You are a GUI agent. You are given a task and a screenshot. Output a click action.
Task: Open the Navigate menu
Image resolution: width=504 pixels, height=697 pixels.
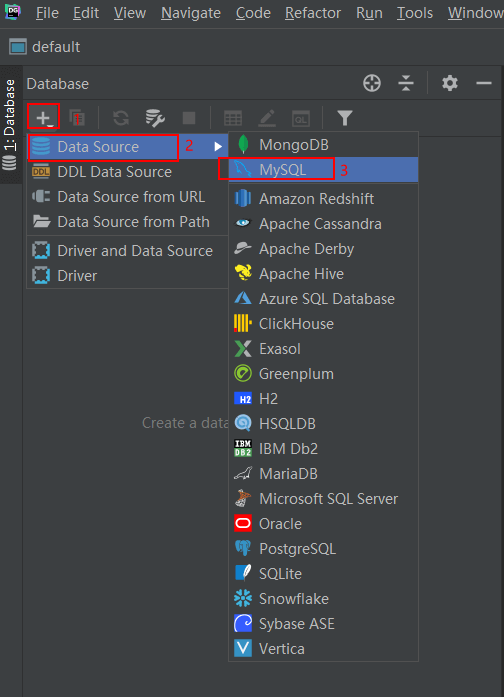click(x=191, y=13)
